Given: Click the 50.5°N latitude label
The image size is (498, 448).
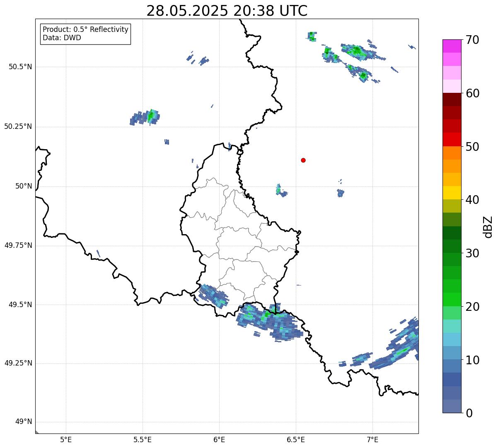Looking at the screenshot, I should [x=20, y=67].
